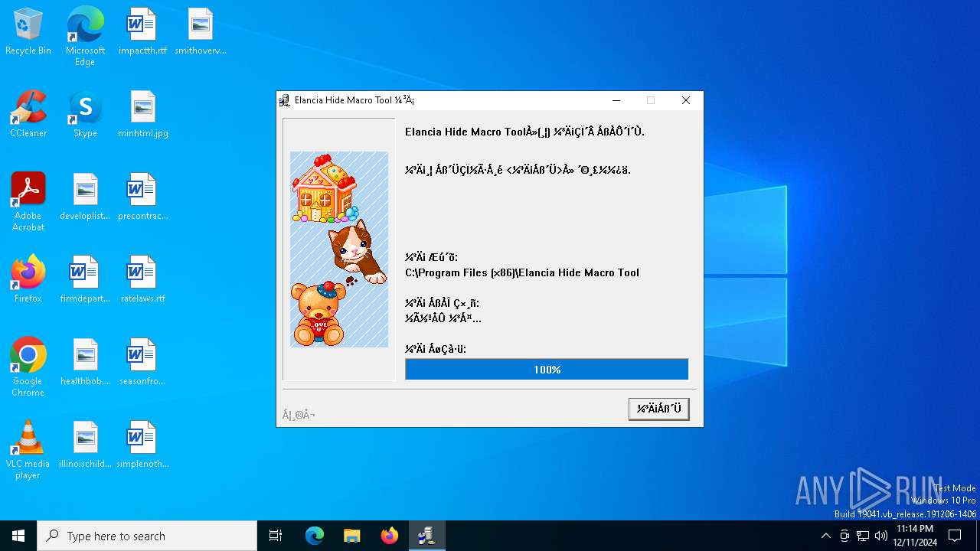The height and width of the screenshot is (551, 980).
Task: Show hidden system tray icons
Action: pos(825,536)
